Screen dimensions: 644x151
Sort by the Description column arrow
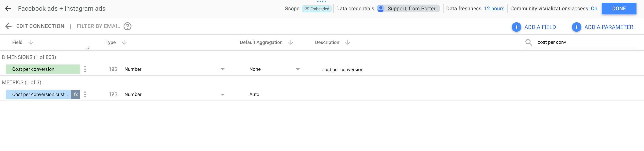click(347, 42)
